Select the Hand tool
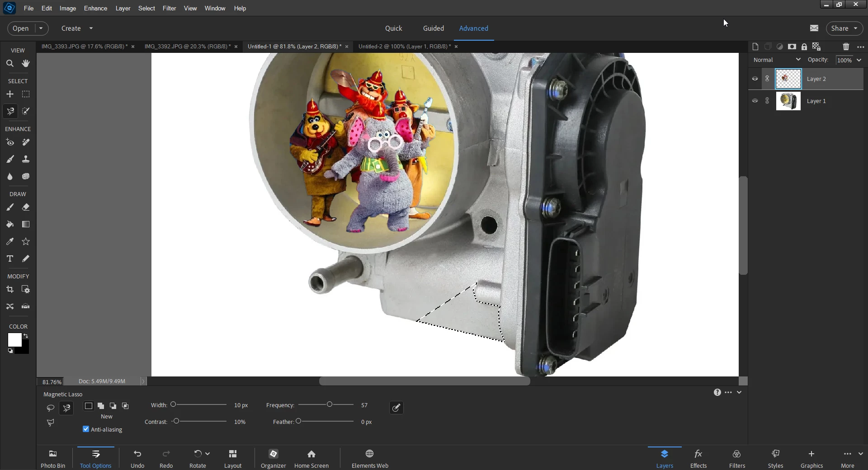 [x=26, y=64]
